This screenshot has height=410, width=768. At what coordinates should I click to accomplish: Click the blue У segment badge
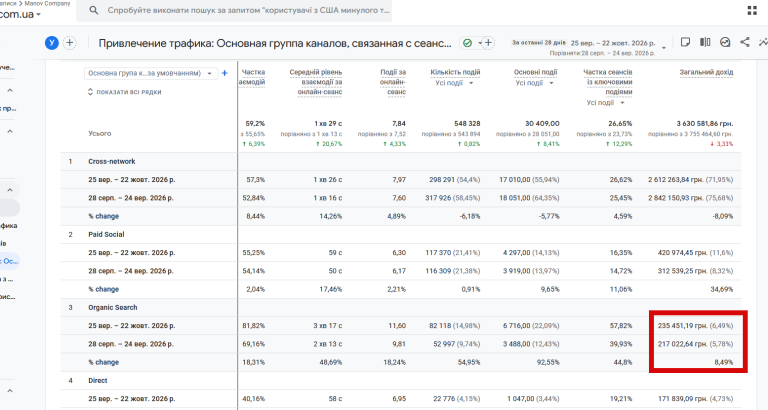pos(52,43)
